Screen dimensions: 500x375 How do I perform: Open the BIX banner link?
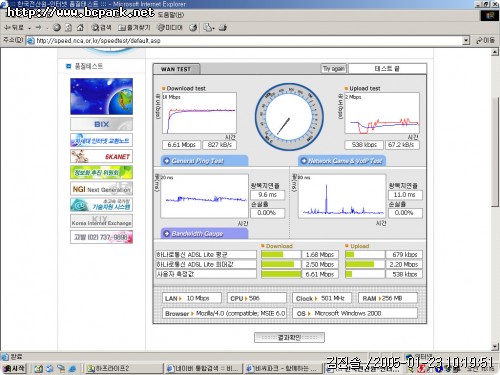(101, 124)
